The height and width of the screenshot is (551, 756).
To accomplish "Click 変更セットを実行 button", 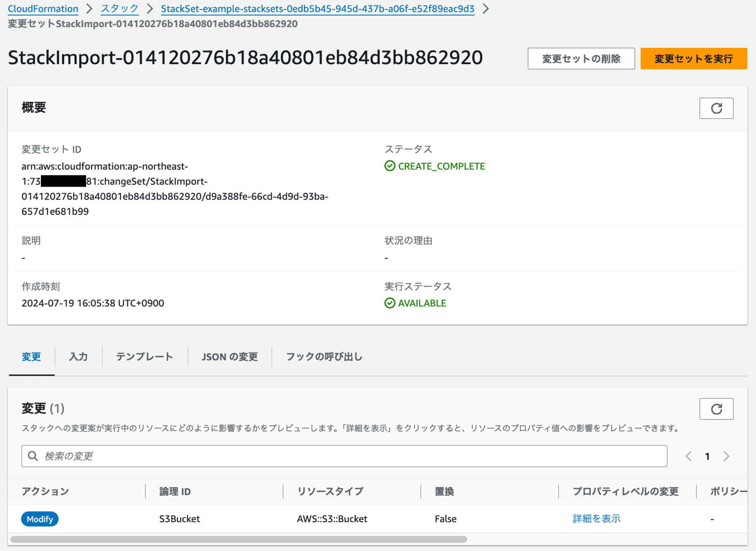I will 694,59.
